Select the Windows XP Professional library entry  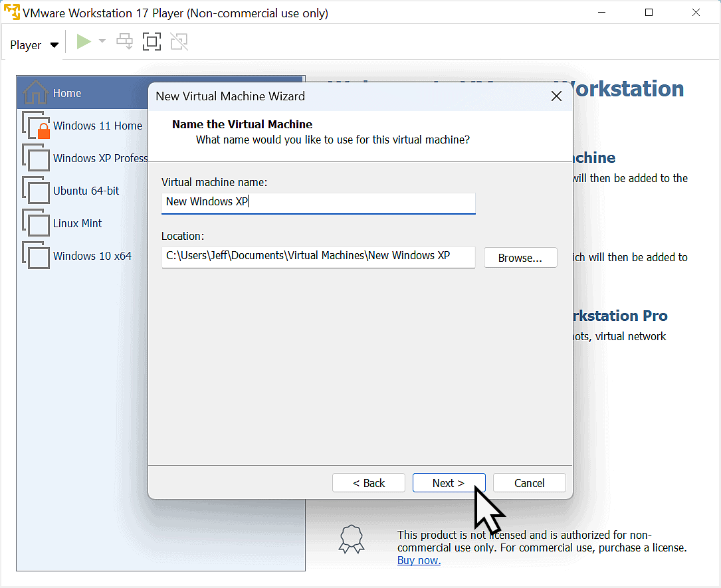click(36, 158)
